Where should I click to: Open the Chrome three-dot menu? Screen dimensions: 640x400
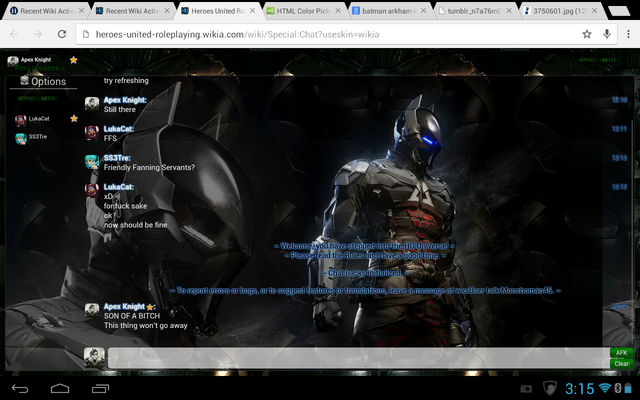pyautogui.click(x=629, y=34)
